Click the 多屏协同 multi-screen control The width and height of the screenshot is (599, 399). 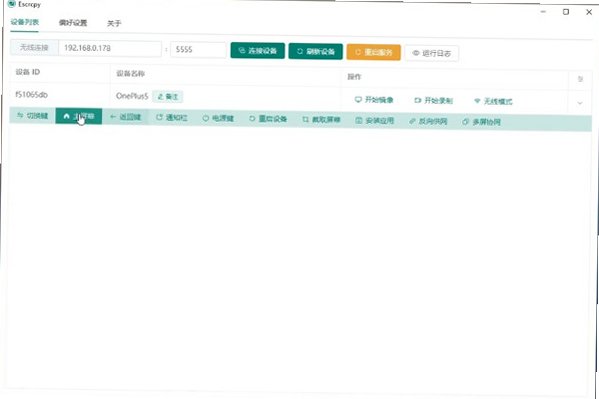click(481, 122)
